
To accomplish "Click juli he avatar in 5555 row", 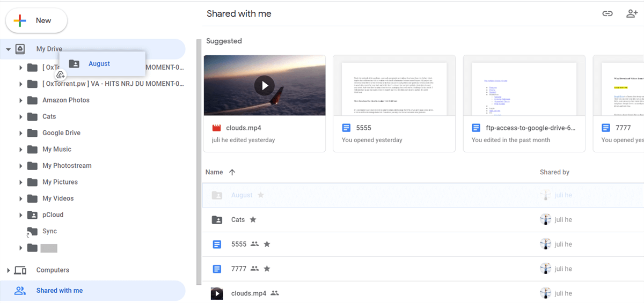I will (x=545, y=244).
